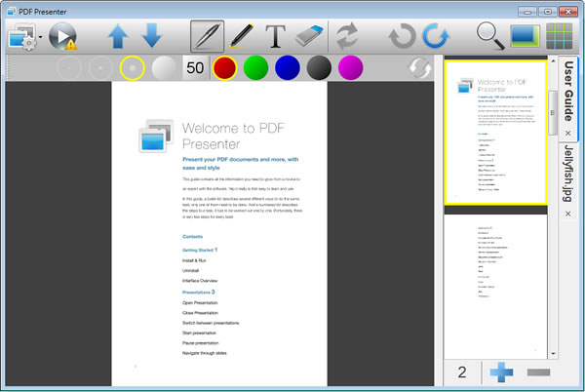Choose the largest gray pen size
The width and height of the screenshot is (585, 392).
[164, 68]
